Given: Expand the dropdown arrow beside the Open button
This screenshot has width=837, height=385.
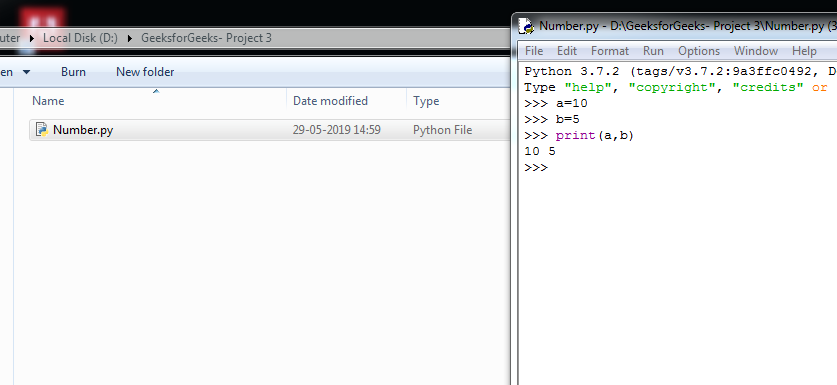Looking at the screenshot, I should coord(26,72).
